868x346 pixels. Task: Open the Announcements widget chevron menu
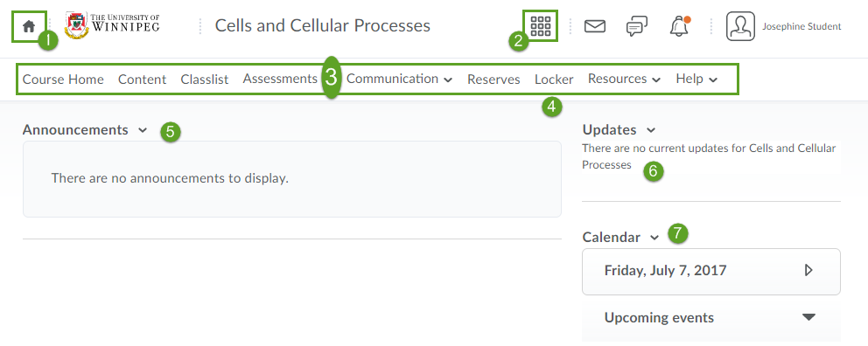click(143, 130)
